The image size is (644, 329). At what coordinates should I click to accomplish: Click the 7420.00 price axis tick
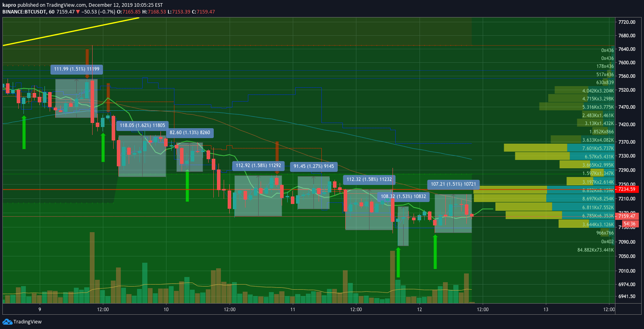627,125
